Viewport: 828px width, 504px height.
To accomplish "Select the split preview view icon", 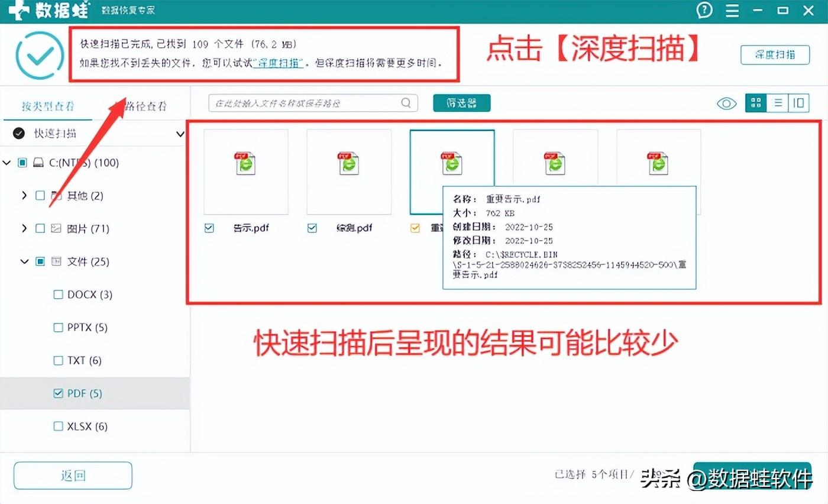I will 799,102.
